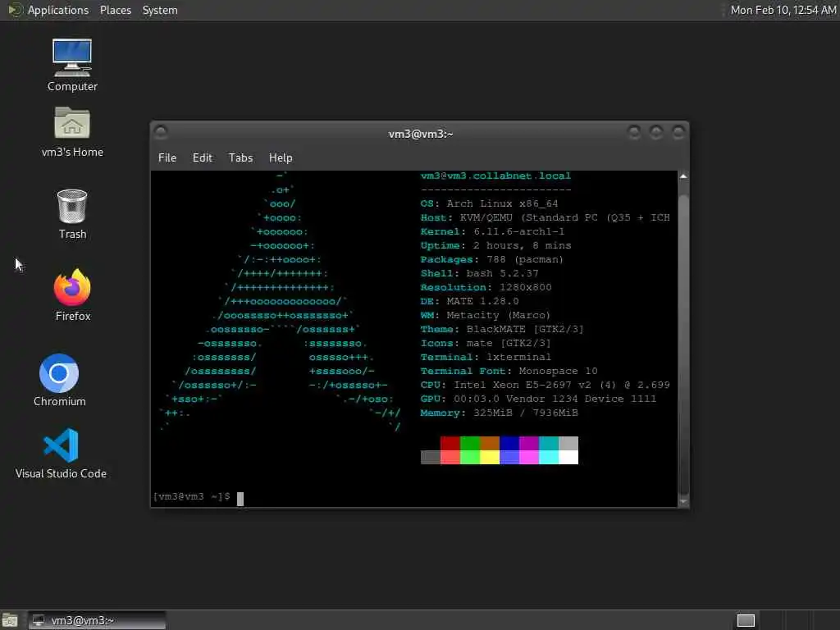Click the terminal scrollbar up arrow
Screen dimensions: 840x630
(x=683, y=176)
